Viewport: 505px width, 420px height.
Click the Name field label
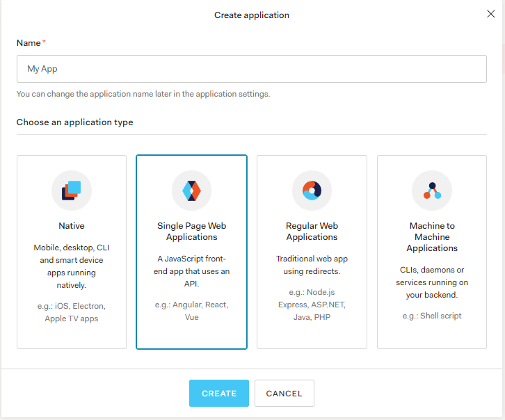click(x=29, y=43)
